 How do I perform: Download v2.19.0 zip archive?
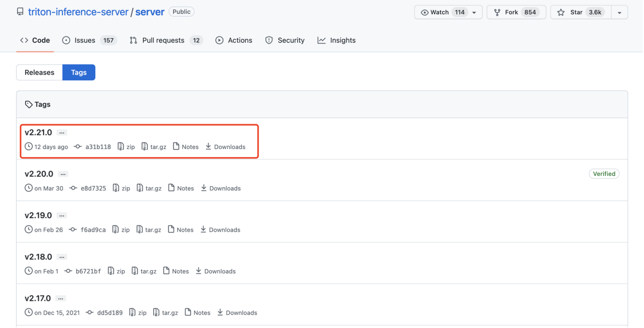pyautogui.click(x=121, y=230)
